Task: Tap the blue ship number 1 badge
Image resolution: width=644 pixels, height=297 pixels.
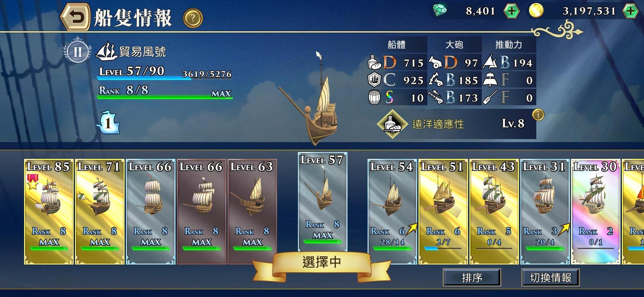Action: pos(108,123)
